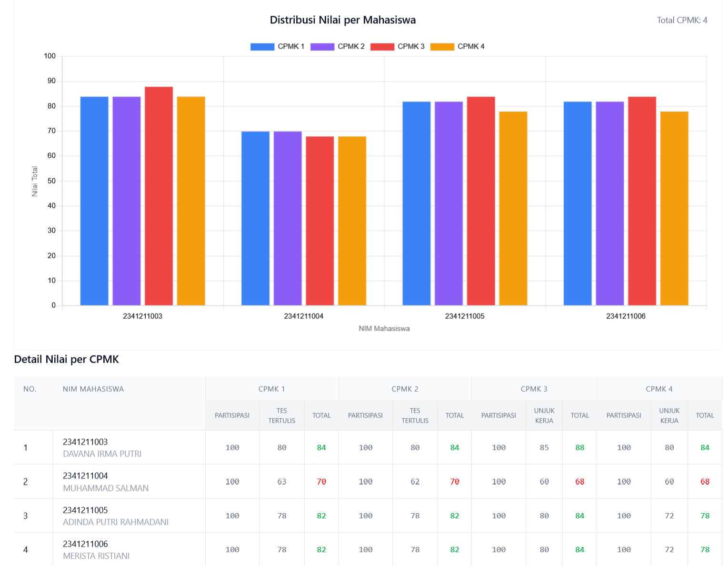Select the CPMK 3 table group header

tap(534, 389)
